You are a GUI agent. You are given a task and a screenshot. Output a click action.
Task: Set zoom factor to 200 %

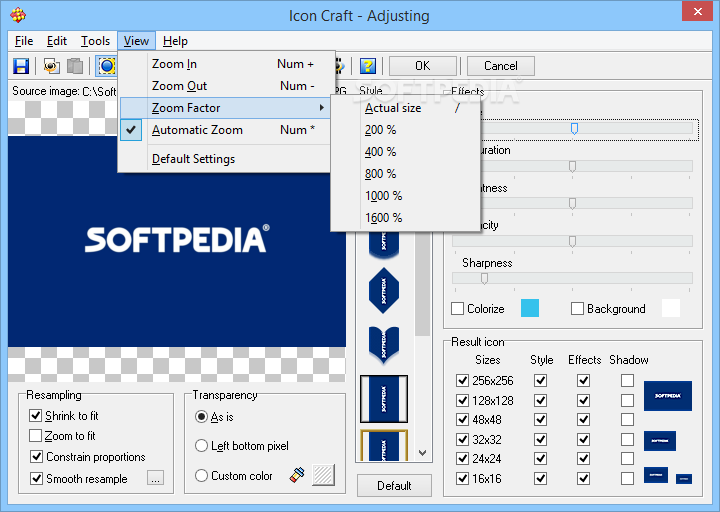point(405,130)
